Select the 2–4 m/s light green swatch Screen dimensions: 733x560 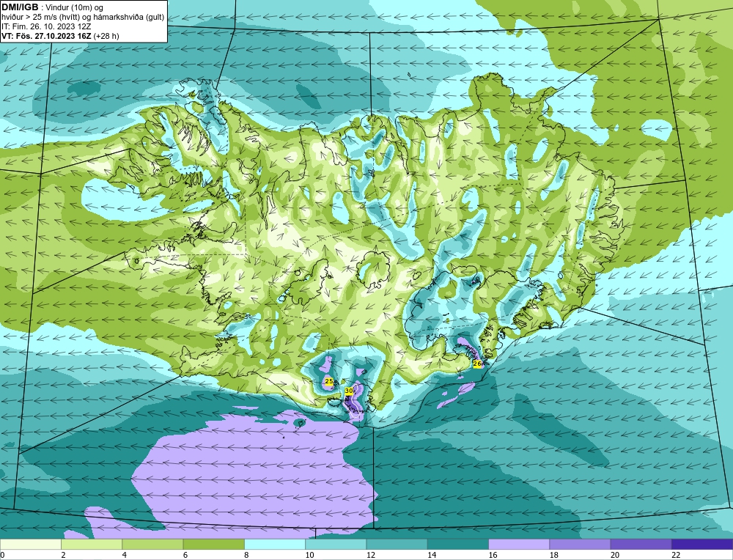[92, 545]
